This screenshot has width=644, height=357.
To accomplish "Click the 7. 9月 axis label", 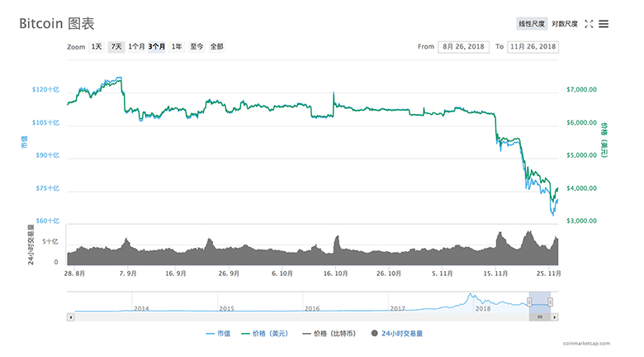I will coord(128,274).
